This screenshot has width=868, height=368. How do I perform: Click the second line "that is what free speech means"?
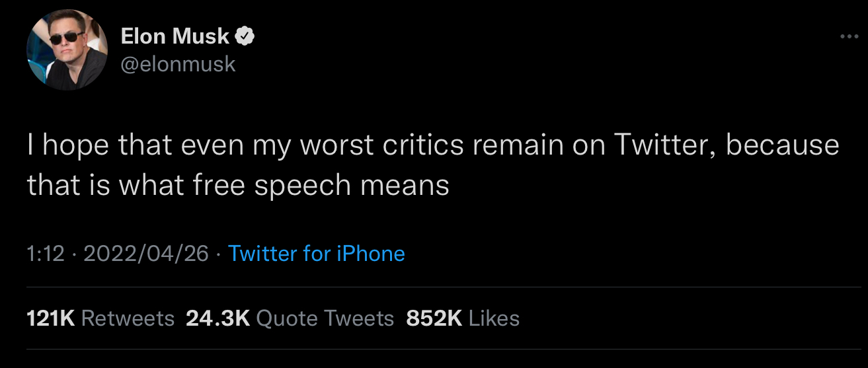[238, 185]
